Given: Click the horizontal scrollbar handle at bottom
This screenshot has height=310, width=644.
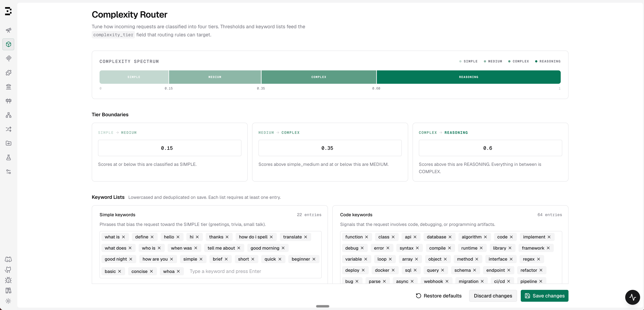Looking at the screenshot, I should pyautogui.click(x=323, y=306).
